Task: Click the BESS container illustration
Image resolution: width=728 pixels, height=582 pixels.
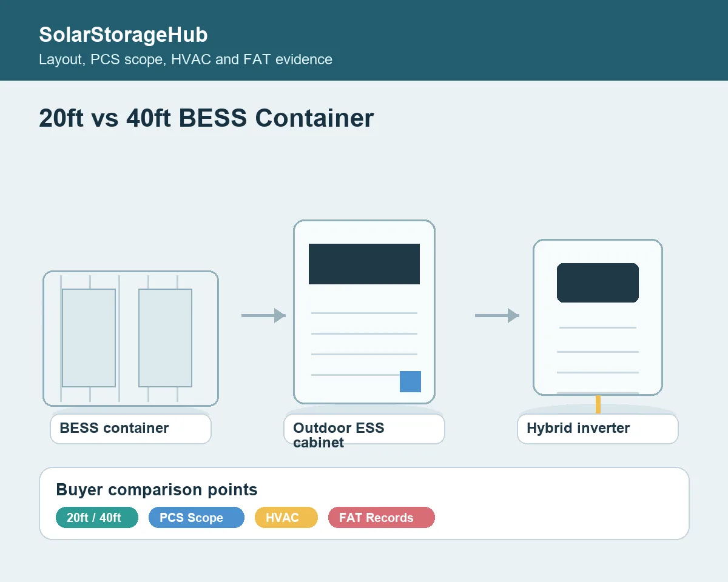Action: click(130, 338)
